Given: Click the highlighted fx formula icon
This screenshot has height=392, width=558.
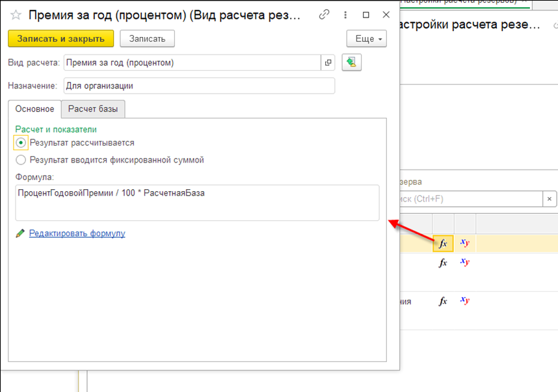Looking at the screenshot, I should (x=443, y=244).
